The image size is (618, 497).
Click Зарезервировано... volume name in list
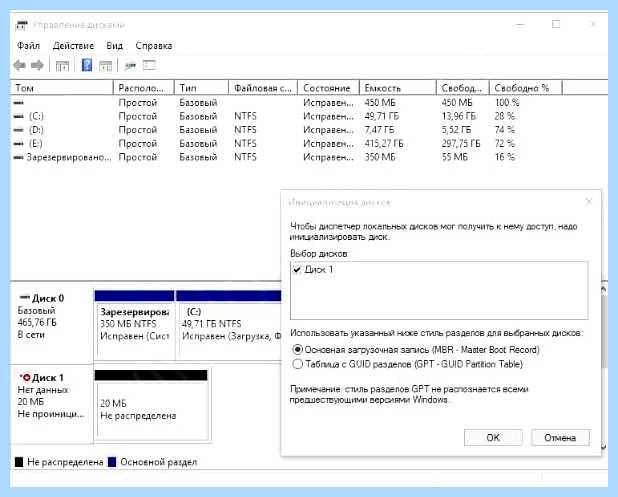click(x=69, y=158)
